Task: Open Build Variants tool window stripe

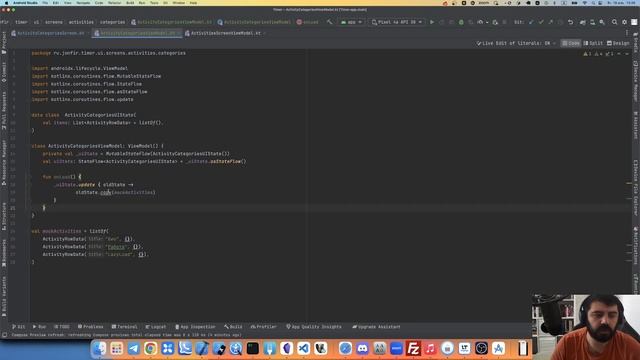Action: point(4,296)
